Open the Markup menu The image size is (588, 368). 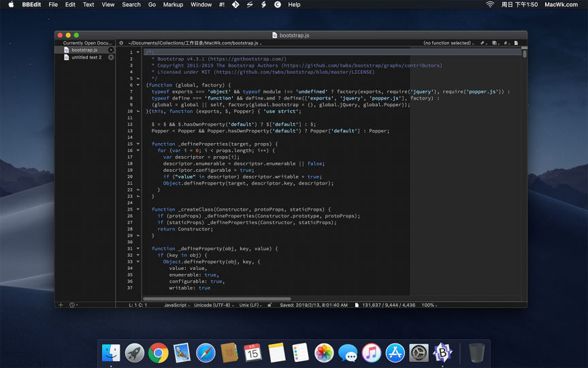coord(173,4)
